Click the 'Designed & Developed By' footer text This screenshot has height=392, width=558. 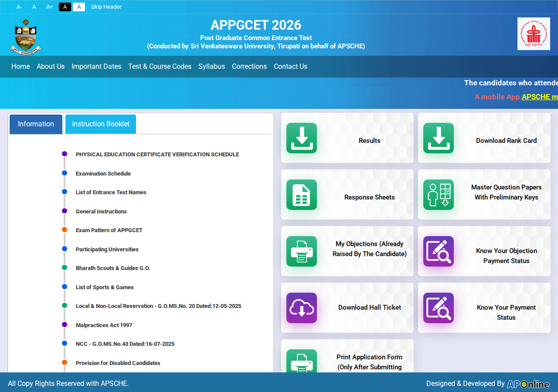(x=466, y=384)
